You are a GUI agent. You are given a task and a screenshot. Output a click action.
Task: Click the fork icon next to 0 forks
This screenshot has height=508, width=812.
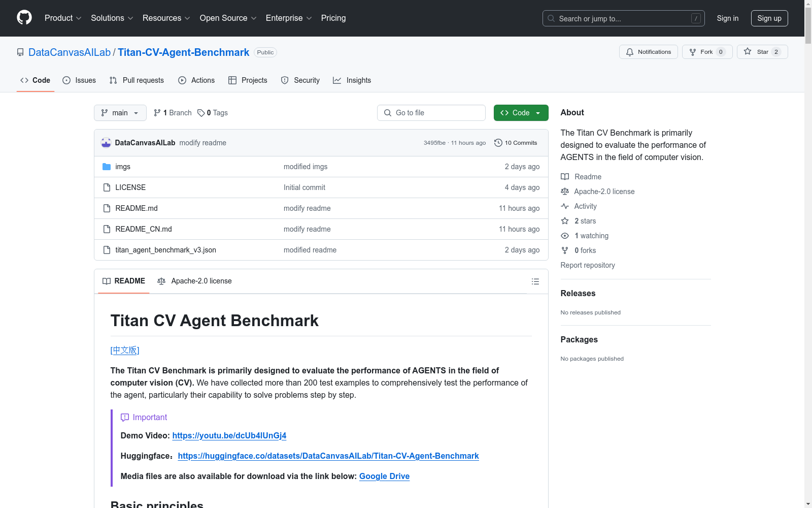pyautogui.click(x=565, y=250)
